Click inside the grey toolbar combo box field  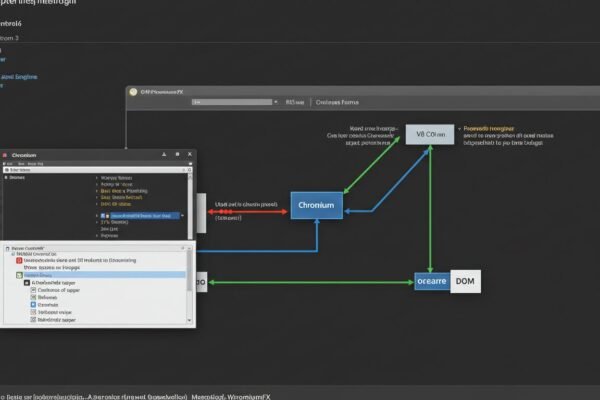[x=232, y=102]
